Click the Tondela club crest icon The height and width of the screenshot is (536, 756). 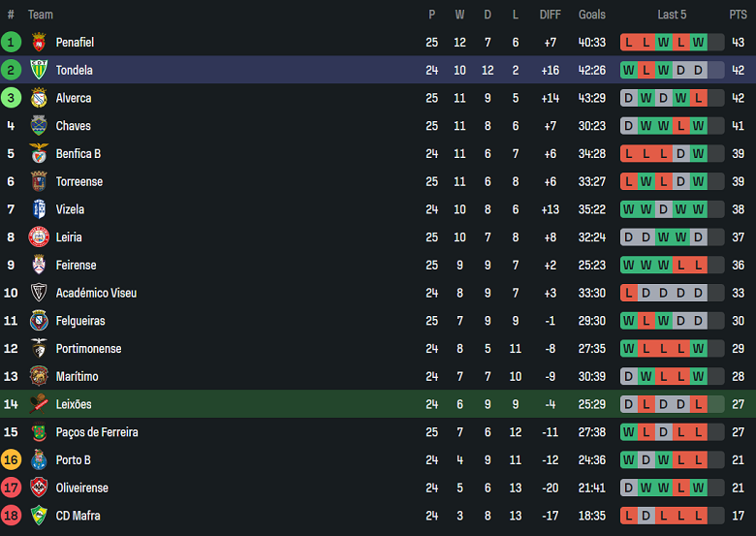pyautogui.click(x=39, y=70)
